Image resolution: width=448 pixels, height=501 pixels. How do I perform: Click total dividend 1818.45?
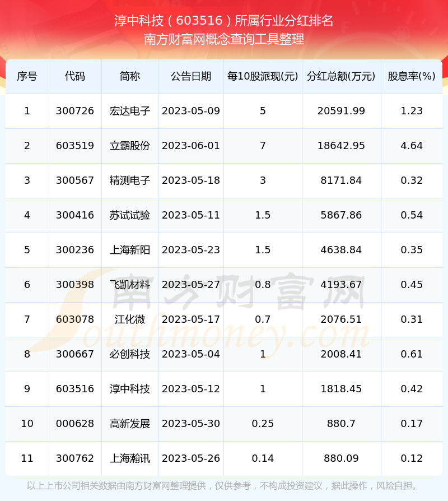click(x=341, y=389)
